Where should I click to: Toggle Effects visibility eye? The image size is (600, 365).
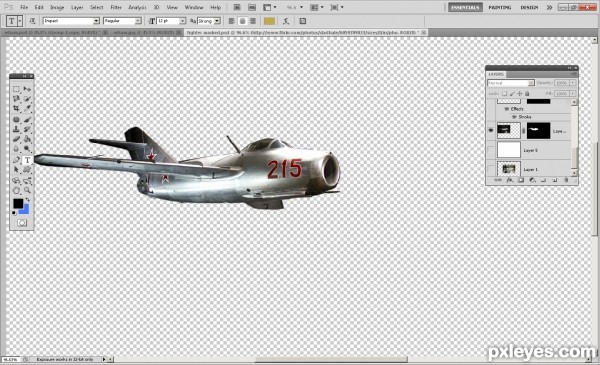point(507,109)
